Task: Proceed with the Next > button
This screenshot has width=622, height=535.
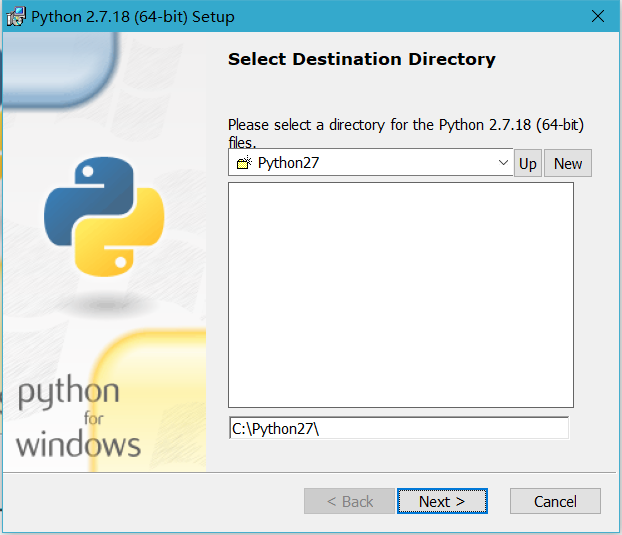Action: (442, 501)
